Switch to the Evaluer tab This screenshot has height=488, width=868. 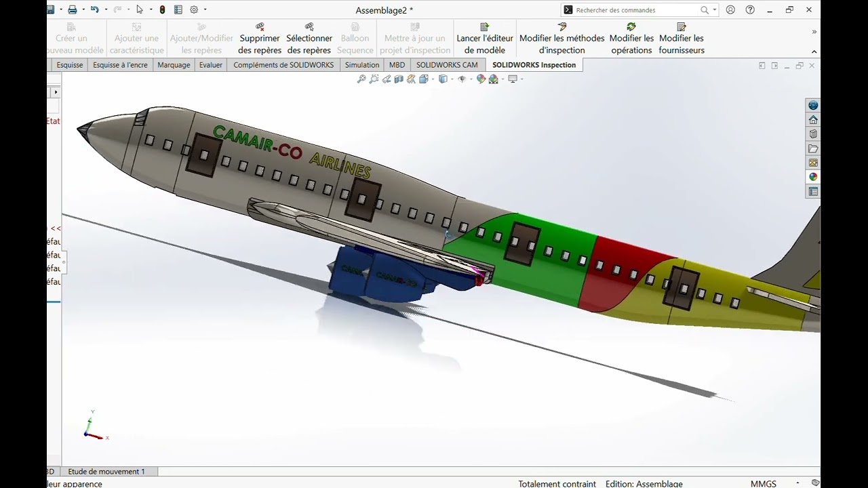211,65
